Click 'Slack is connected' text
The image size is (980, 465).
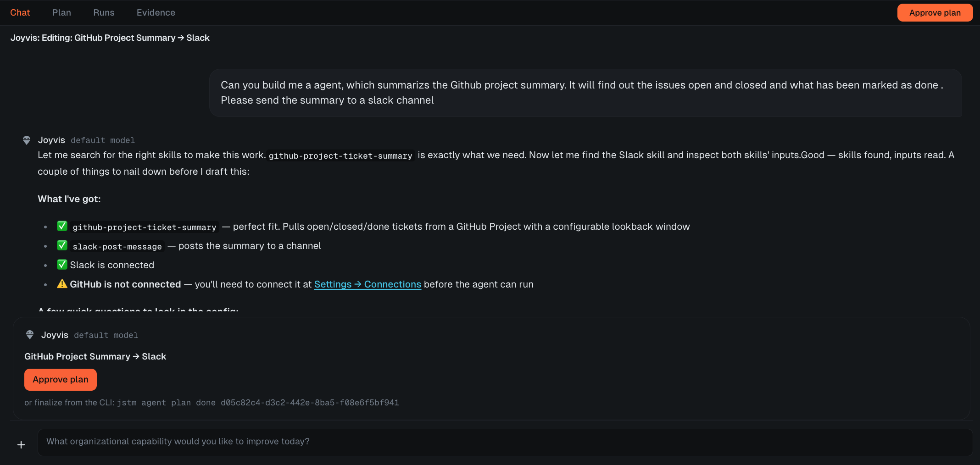(112, 265)
